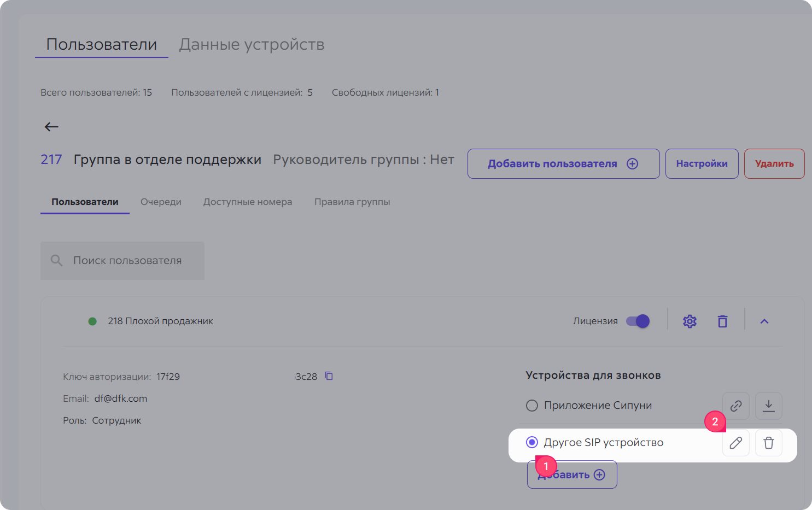
Task: Go back using the left arrow icon
Action: point(51,127)
